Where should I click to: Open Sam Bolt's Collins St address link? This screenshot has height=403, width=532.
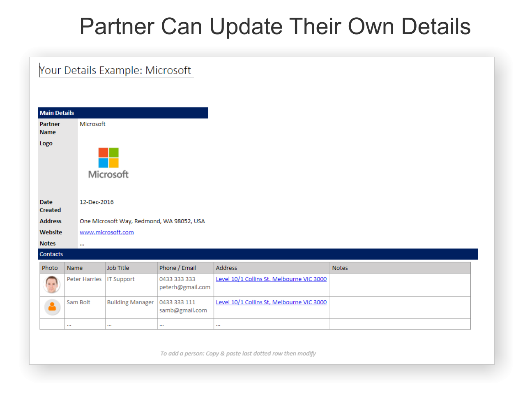[271, 302]
